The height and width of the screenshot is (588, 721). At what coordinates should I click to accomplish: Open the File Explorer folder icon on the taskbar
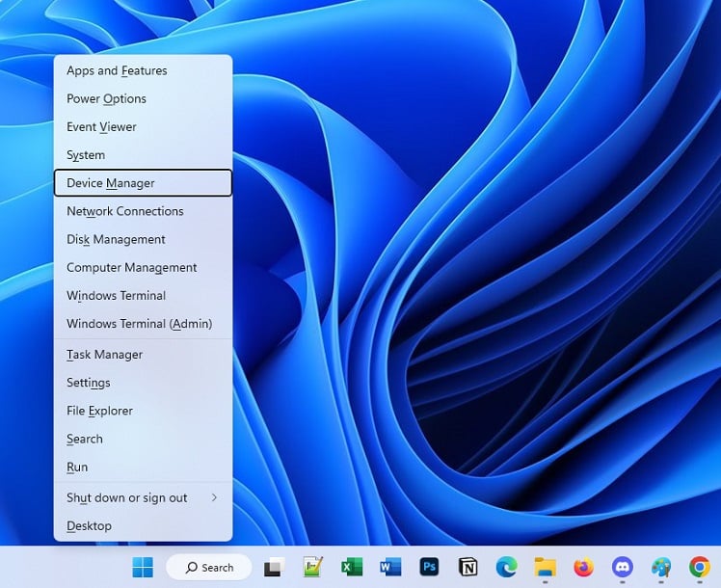coord(546,567)
